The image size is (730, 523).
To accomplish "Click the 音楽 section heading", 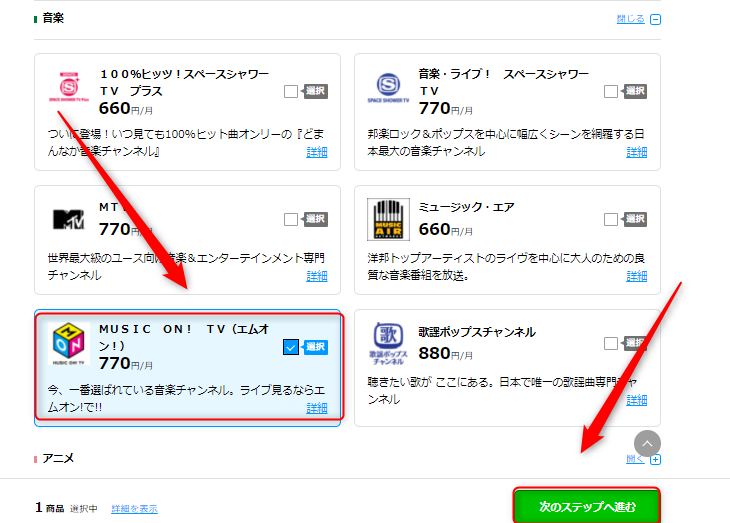I will pyautogui.click(x=53, y=18).
